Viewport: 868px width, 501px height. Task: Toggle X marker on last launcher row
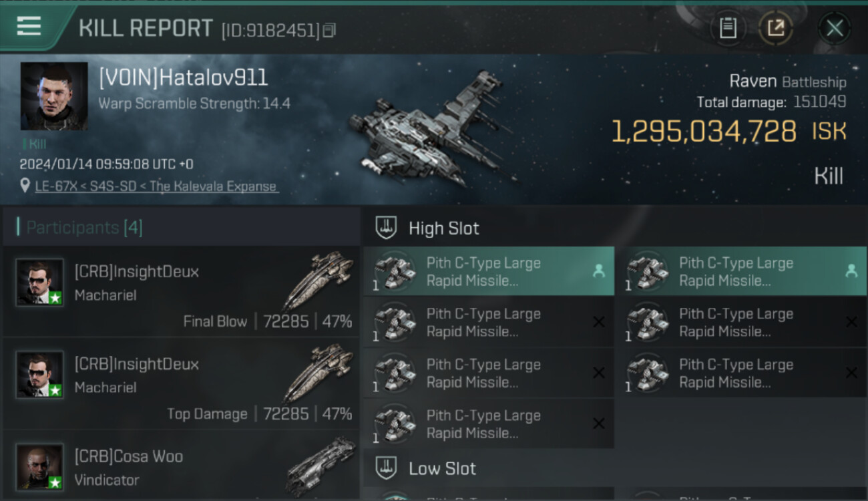[599, 424]
